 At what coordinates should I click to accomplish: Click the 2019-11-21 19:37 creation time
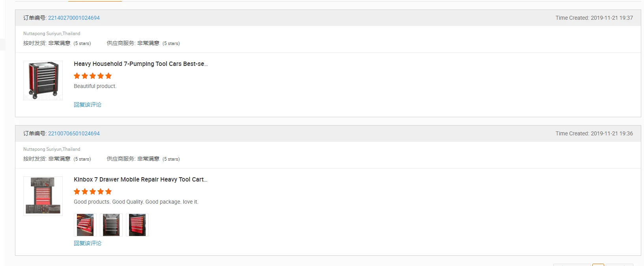(612, 18)
